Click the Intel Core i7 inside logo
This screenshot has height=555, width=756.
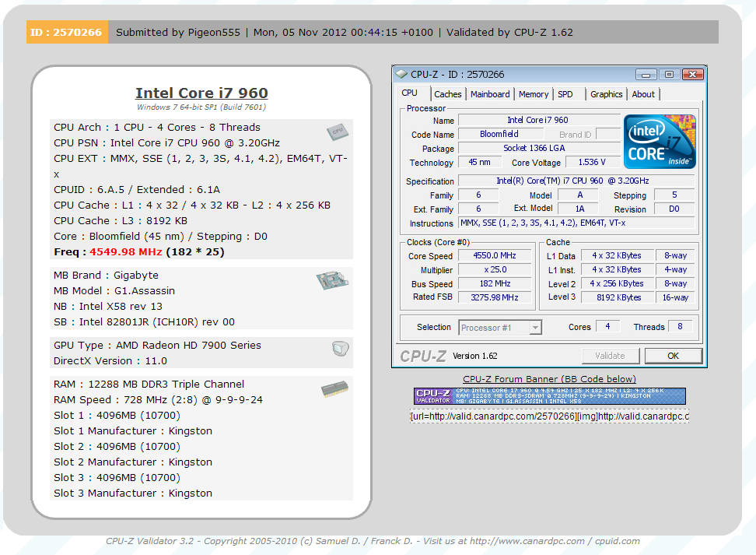tap(660, 142)
